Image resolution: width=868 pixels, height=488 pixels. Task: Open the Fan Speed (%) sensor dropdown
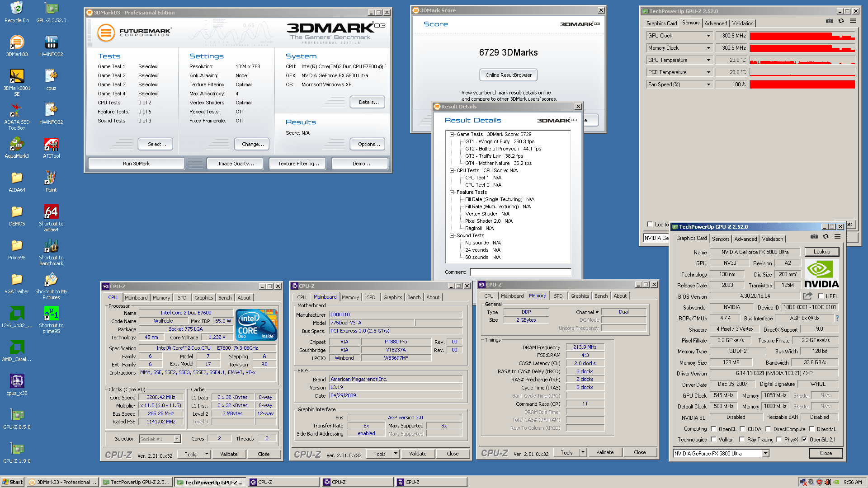pyautogui.click(x=708, y=84)
